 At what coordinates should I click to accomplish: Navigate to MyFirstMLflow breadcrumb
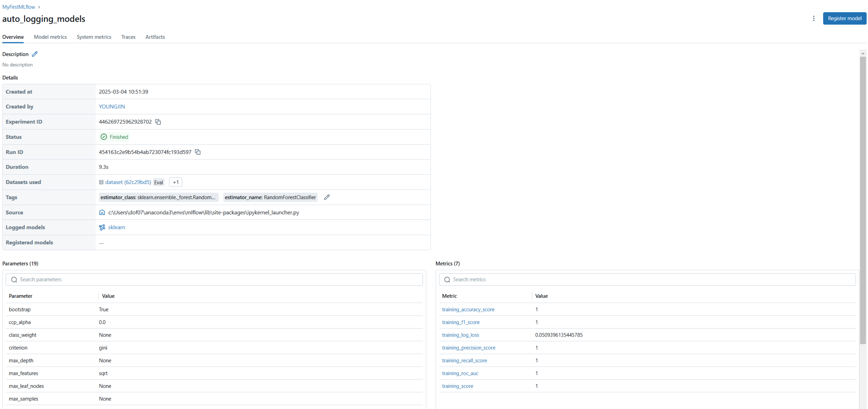point(18,7)
